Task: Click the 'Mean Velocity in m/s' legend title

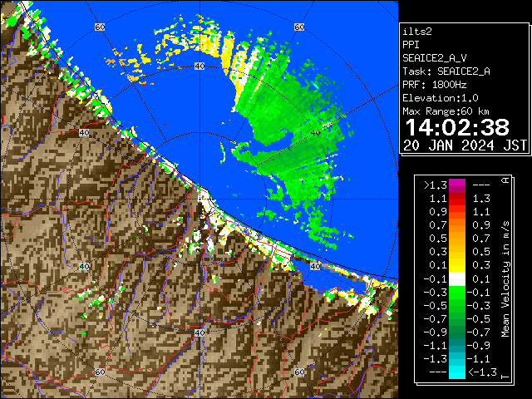Action: pyautogui.click(x=505, y=279)
